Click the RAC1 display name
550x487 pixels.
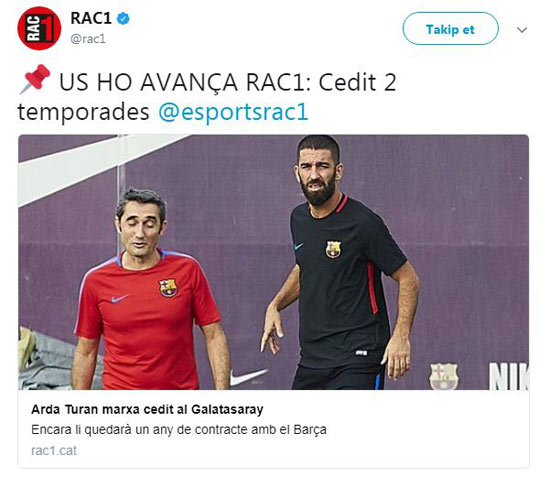tap(91, 18)
